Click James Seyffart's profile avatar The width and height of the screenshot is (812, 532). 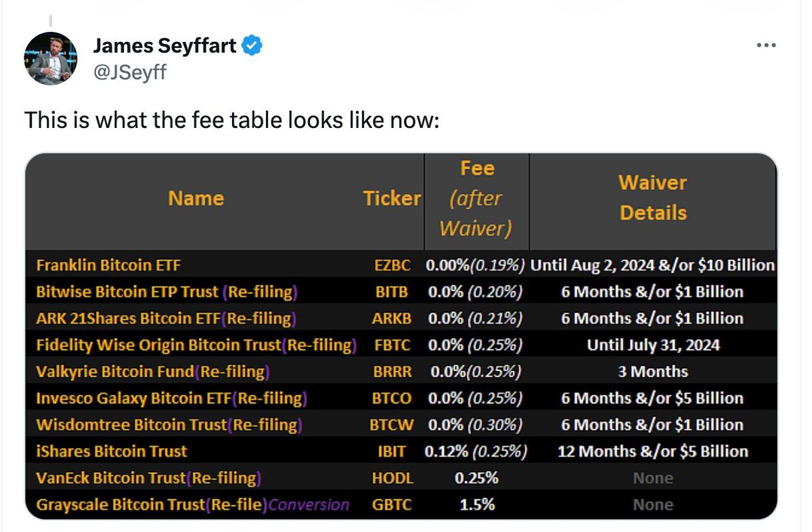pyautogui.click(x=51, y=58)
